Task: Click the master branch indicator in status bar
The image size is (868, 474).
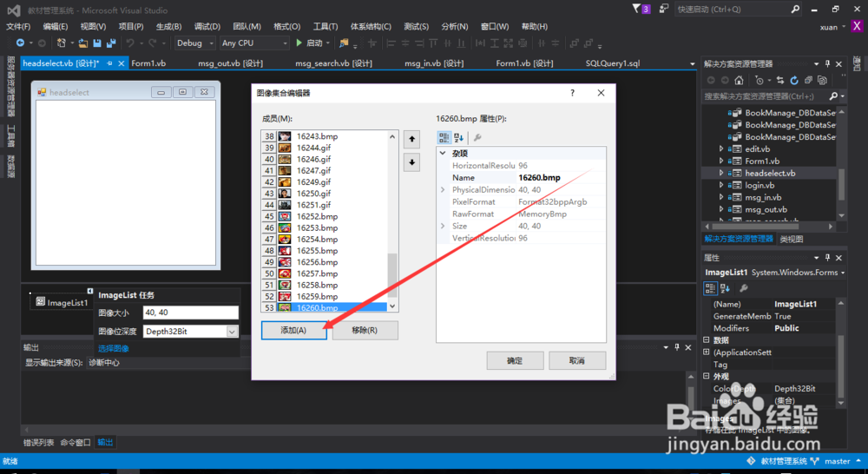Action: click(x=837, y=461)
